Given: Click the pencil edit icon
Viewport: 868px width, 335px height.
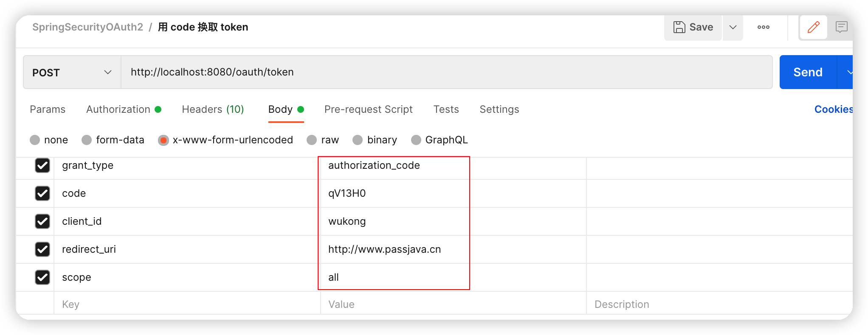Looking at the screenshot, I should (813, 28).
